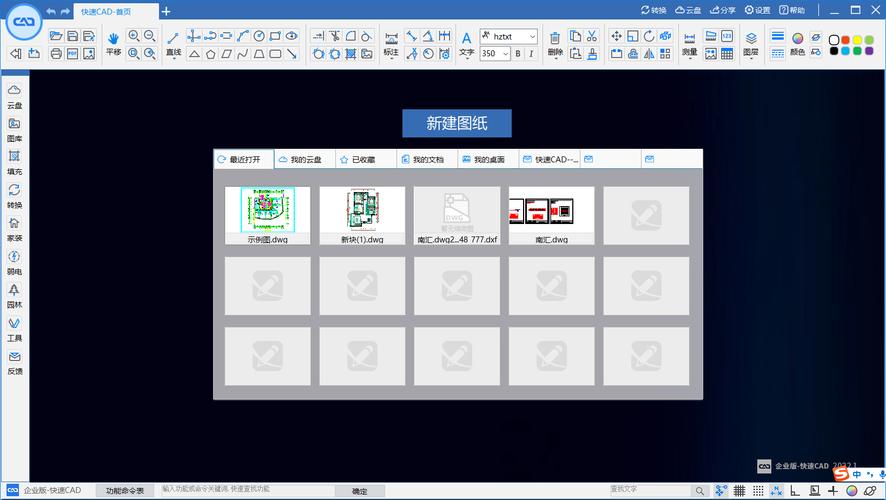The image size is (886, 500).
Task: Select the trapezoid shape tool
Action: pyautogui.click(x=259, y=54)
